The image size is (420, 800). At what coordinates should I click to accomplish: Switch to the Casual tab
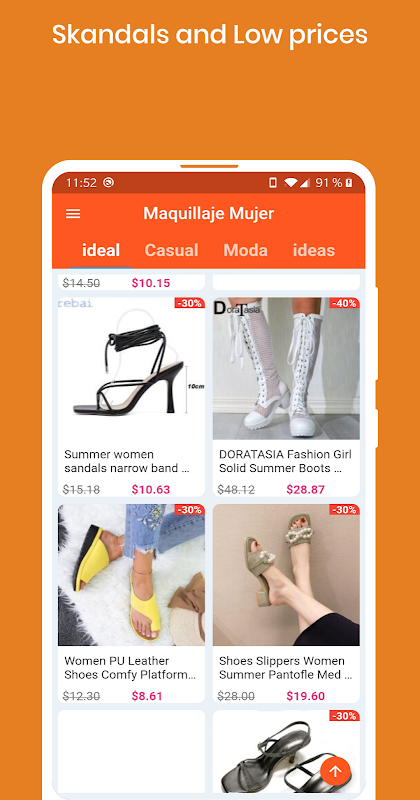pos(171,250)
